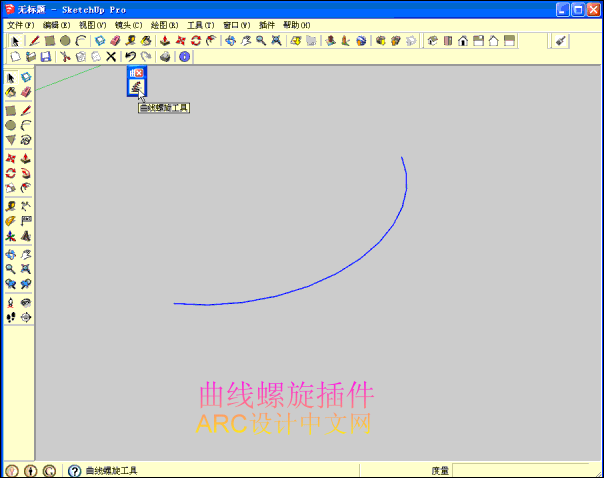Pick the Arc tool in the top toolbar
Viewport: 604px width, 478px height.
pos(81,41)
